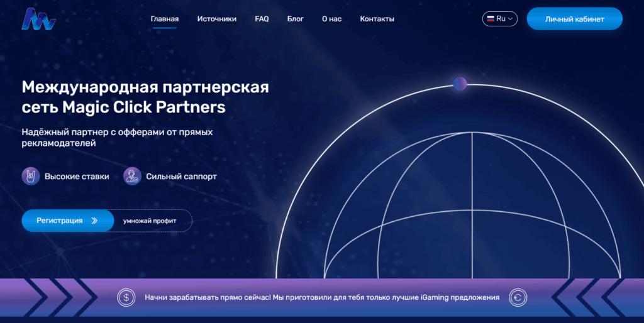644x323 pixels.
Task: Expand the Ru language dropdown
Action: click(x=500, y=19)
